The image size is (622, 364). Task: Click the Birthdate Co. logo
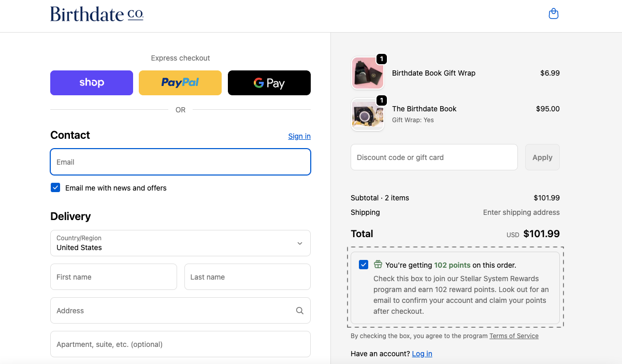97,14
